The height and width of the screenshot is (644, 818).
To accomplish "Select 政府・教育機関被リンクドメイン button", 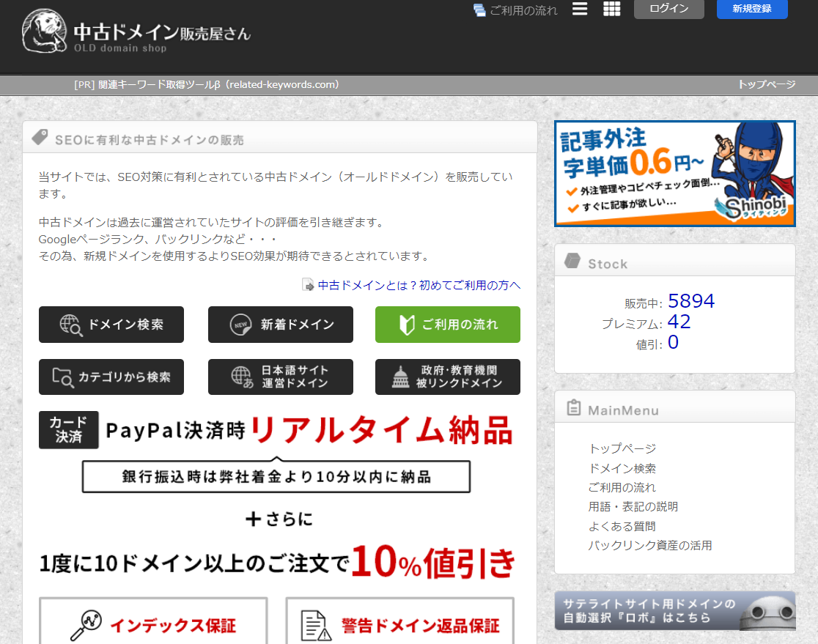I will point(447,377).
